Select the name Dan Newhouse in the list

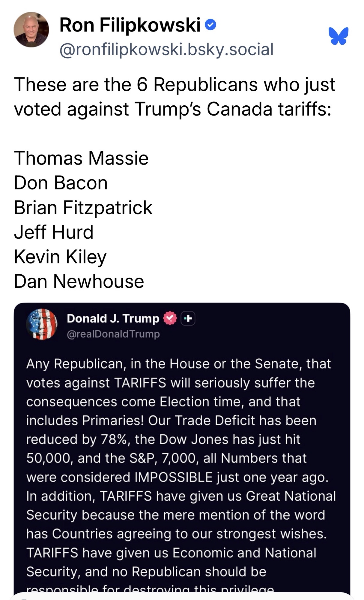pos(79,281)
